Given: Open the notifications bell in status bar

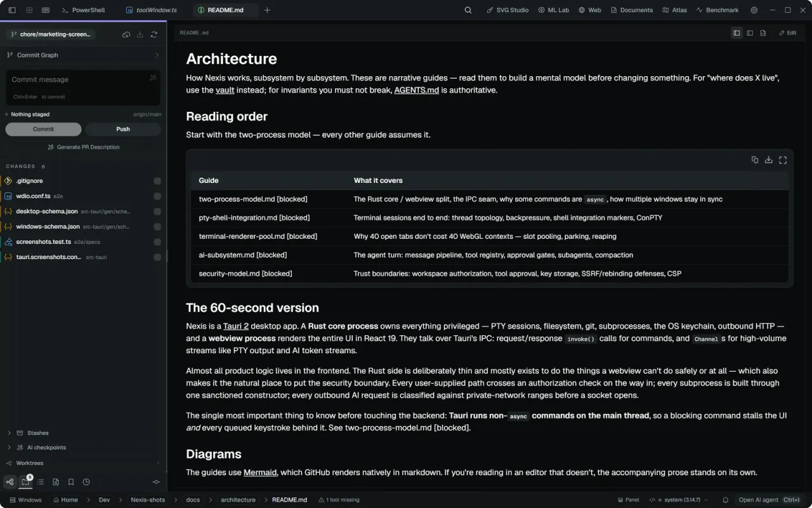Looking at the screenshot, I should coord(726,500).
